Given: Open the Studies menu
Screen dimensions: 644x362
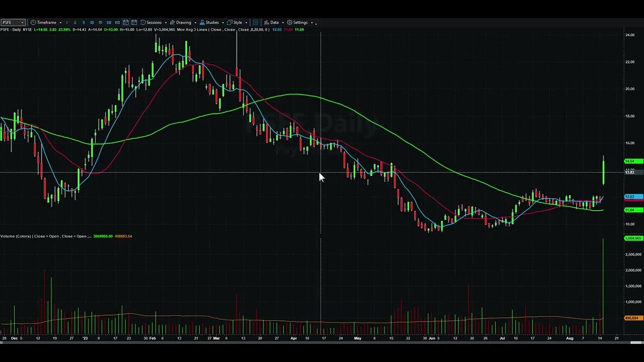Looking at the screenshot, I should coord(212,23).
